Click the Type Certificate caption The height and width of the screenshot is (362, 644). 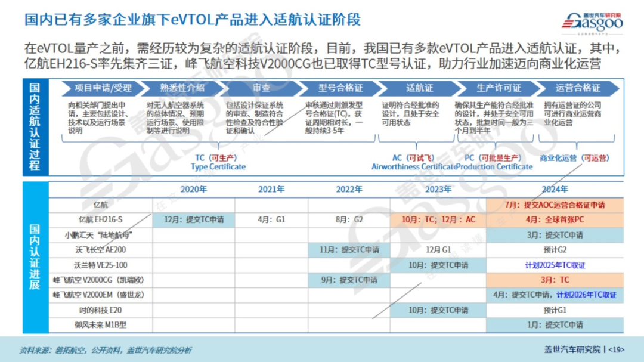[x=218, y=167]
